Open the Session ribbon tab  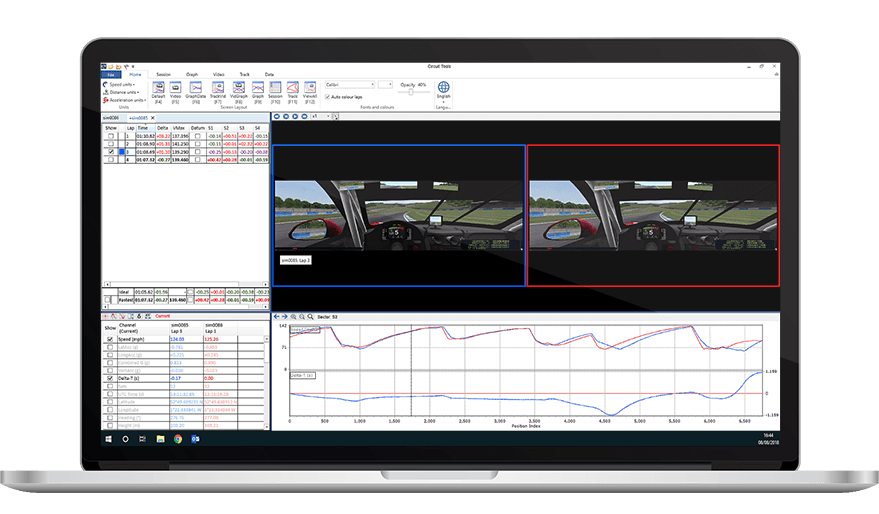163,74
